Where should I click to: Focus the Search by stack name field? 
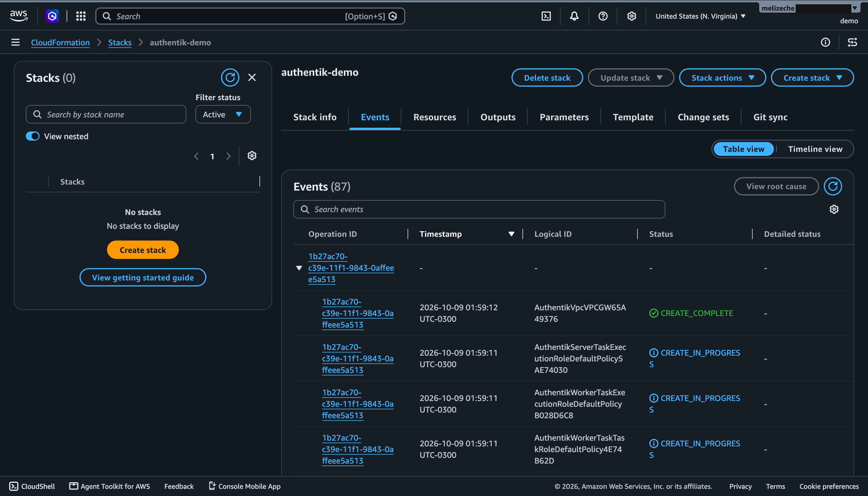106,115
